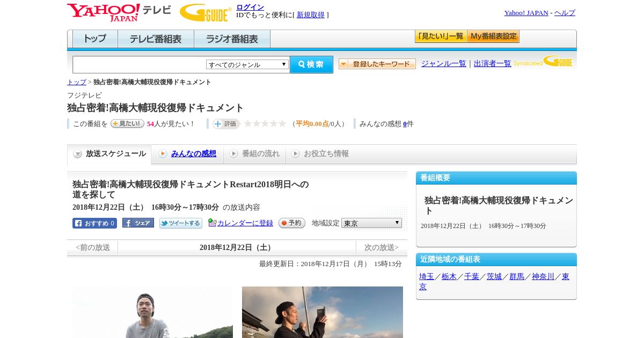Screen dimensions: 644x338
Task: Open the ジャンル一覧 link
Action: click(x=444, y=63)
